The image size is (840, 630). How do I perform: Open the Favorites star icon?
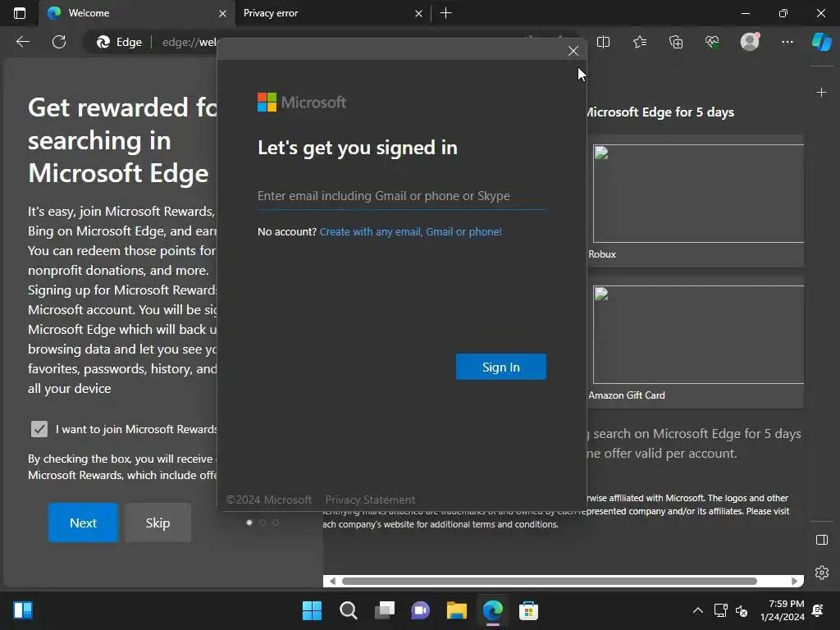pyautogui.click(x=640, y=42)
